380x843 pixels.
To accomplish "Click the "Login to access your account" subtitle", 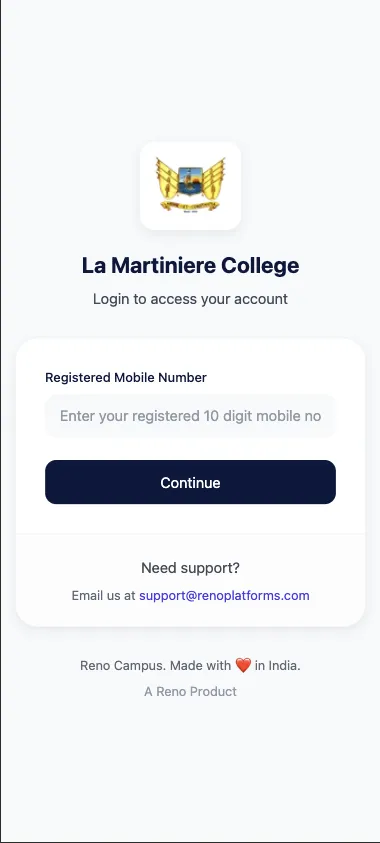I will point(190,299).
